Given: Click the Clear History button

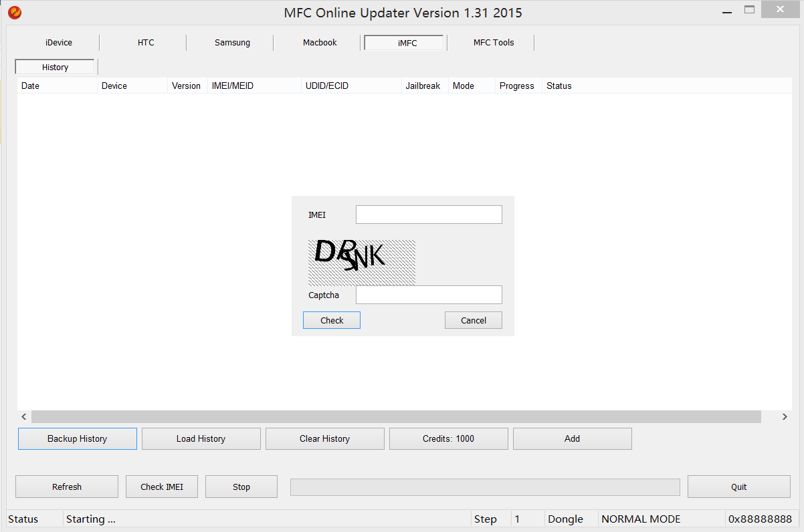Looking at the screenshot, I should (x=324, y=438).
